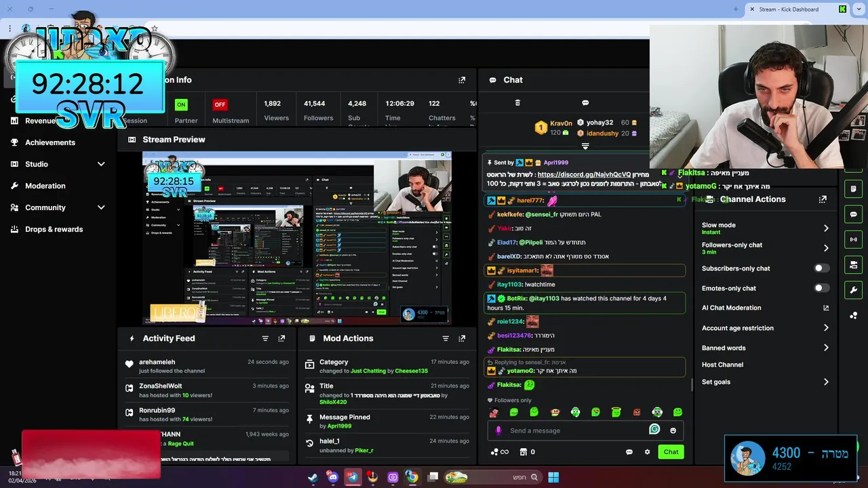Open Cheesee135 user link in Mod Actions
The height and width of the screenshot is (488, 868).
[x=412, y=371]
